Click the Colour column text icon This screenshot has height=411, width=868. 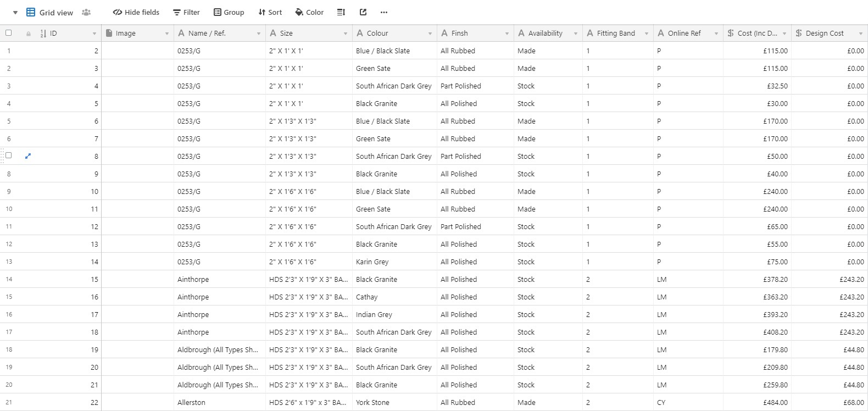click(360, 33)
